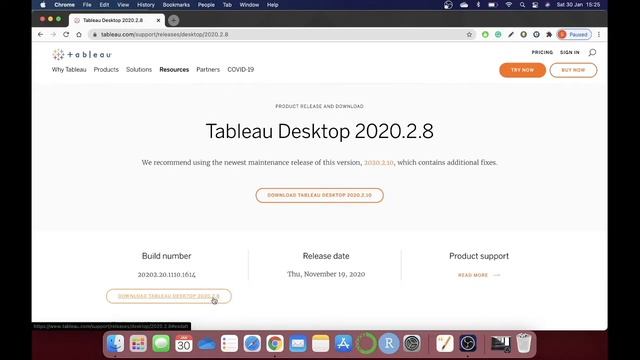Open Calendar from the Dock
640x360 pixels.
[x=184, y=343]
